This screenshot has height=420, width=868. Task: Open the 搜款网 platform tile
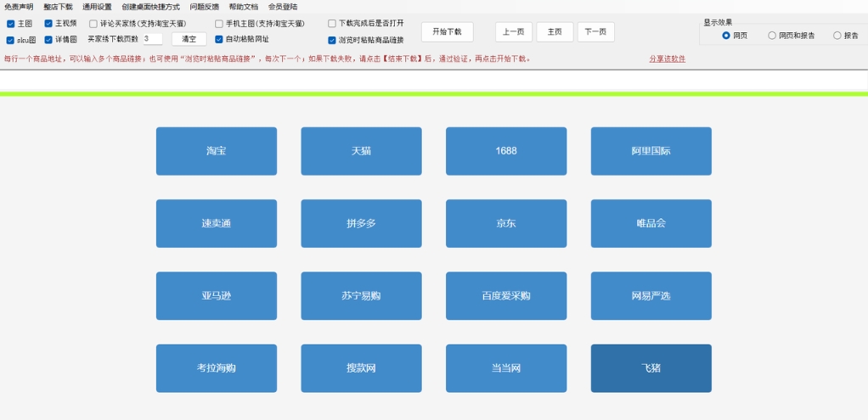point(362,368)
